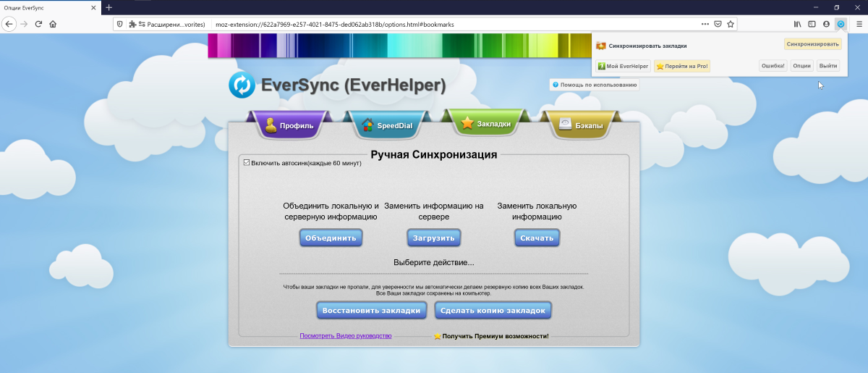Click Восстановить закладки button
The height and width of the screenshot is (373, 868).
click(371, 310)
